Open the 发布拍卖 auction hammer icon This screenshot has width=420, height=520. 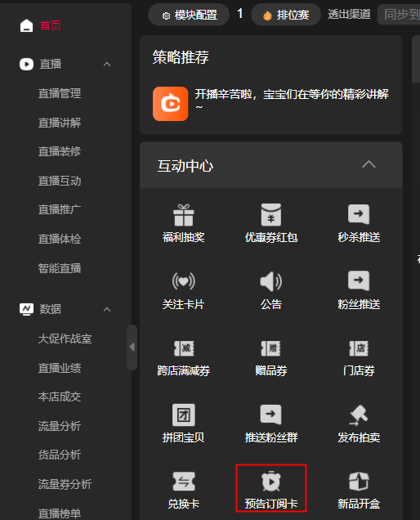pyautogui.click(x=359, y=415)
